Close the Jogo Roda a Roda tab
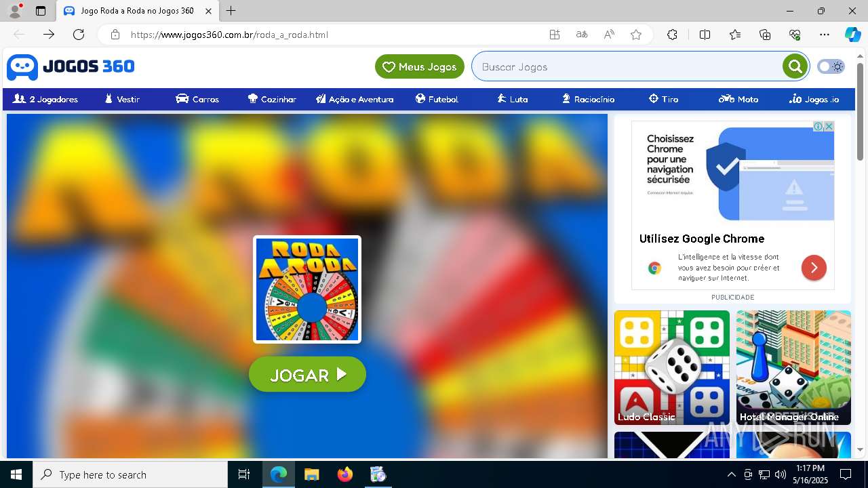868x488 pixels. click(209, 11)
